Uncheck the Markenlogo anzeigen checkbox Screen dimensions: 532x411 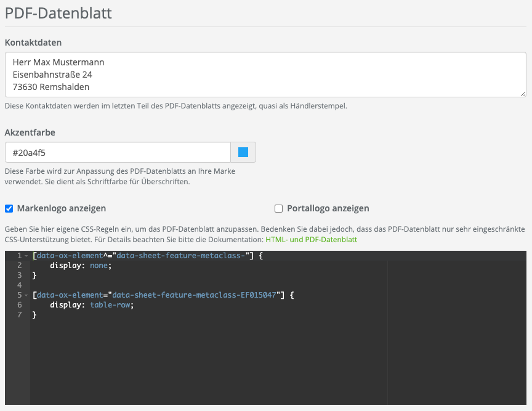click(9, 208)
